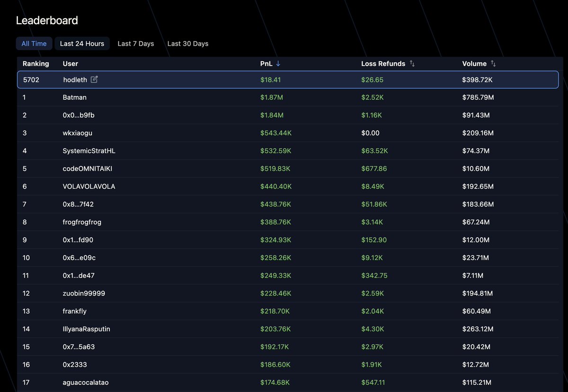Image resolution: width=568 pixels, height=392 pixels.
Task: Click PnL value $543.44K
Action: [x=276, y=133]
